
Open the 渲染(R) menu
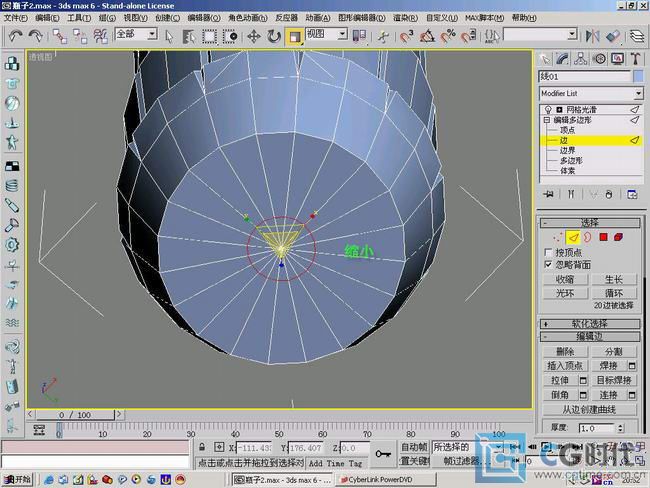[x=405, y=18]
